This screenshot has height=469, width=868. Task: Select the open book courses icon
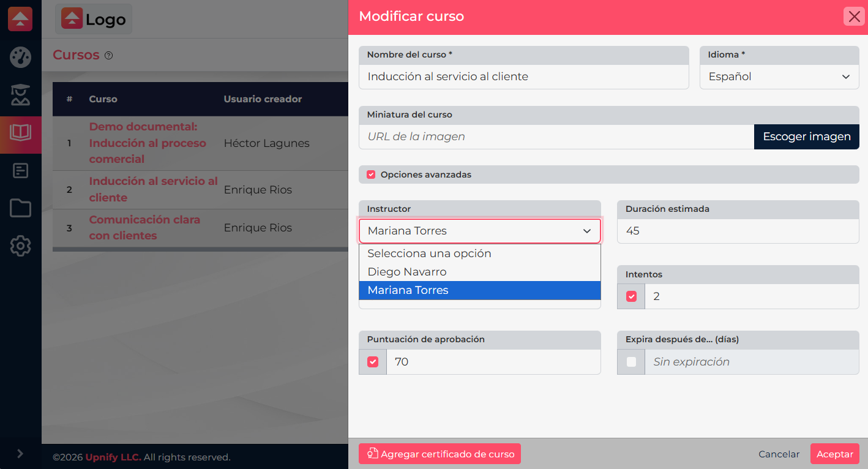pyautogui.click(x=21, y=133)
